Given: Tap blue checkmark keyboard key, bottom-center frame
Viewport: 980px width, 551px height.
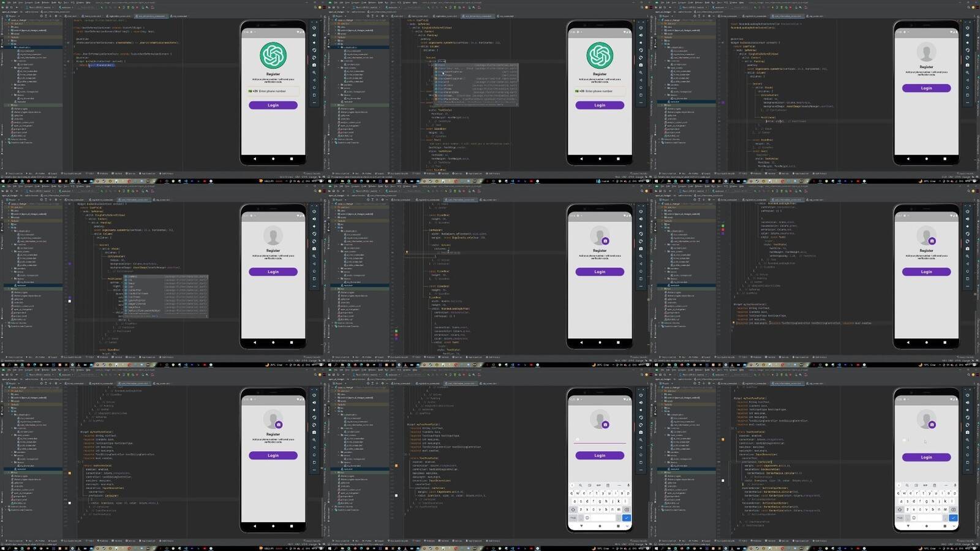Looking at the screenshot, I should click(x=627, y=518).
